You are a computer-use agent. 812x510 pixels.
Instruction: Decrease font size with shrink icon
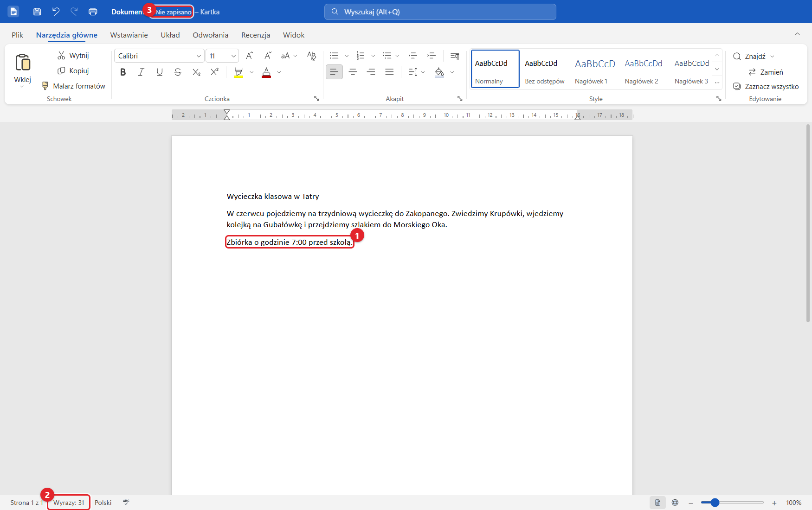[268, 56]
